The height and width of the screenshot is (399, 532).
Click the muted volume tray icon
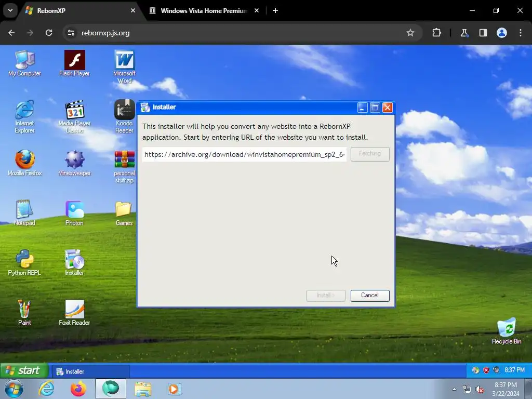tap(480, 390)
